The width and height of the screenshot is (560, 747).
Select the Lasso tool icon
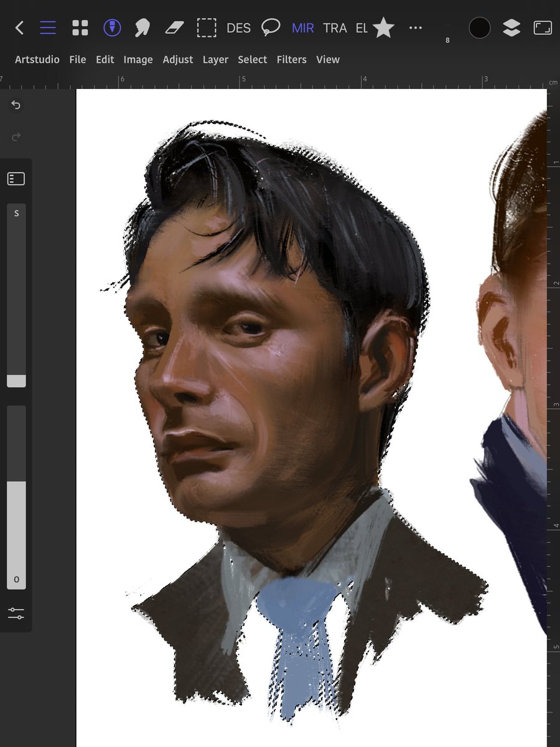pos(271,27)
